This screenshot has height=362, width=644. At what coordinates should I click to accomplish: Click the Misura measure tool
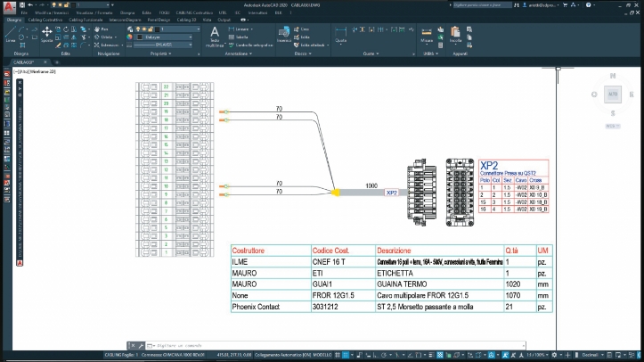pyautogui.click(x=427, y=35)
